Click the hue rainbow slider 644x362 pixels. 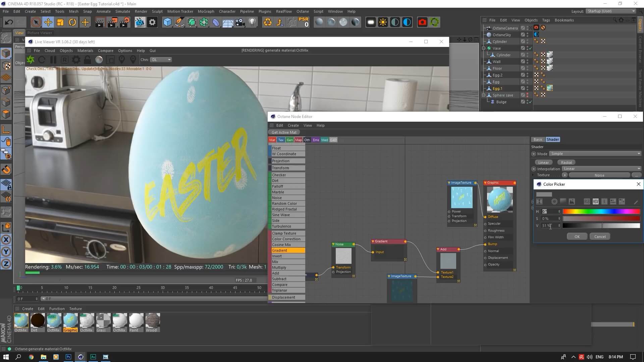pos(601,212)
